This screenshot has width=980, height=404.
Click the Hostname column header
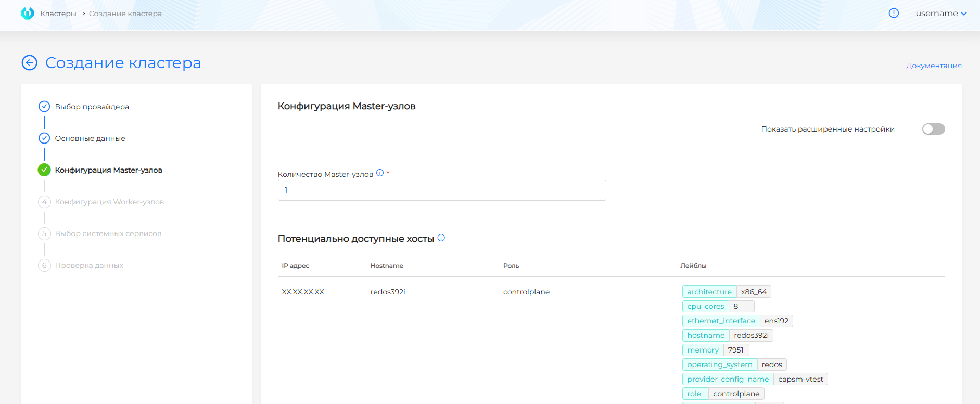coord(387,266)
